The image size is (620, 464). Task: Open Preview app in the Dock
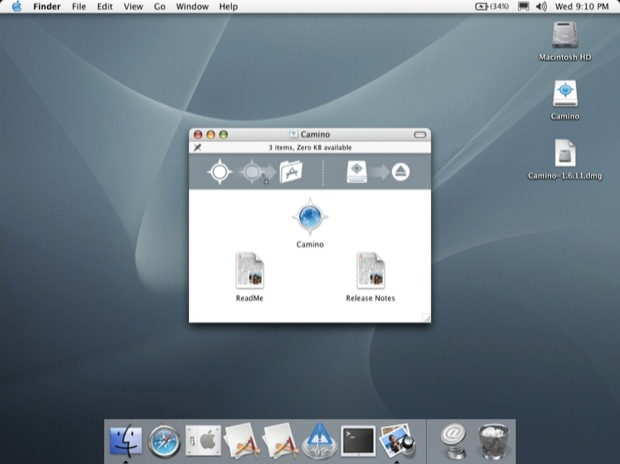click(397, 440)
